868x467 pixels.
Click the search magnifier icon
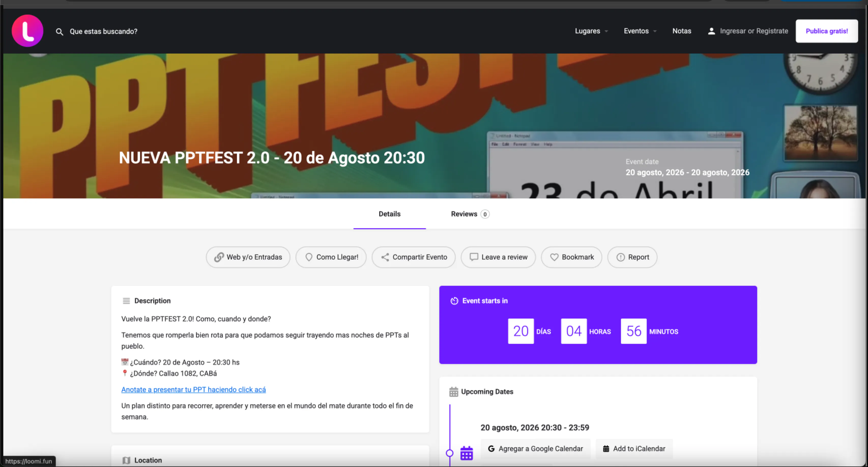[59, 32]
